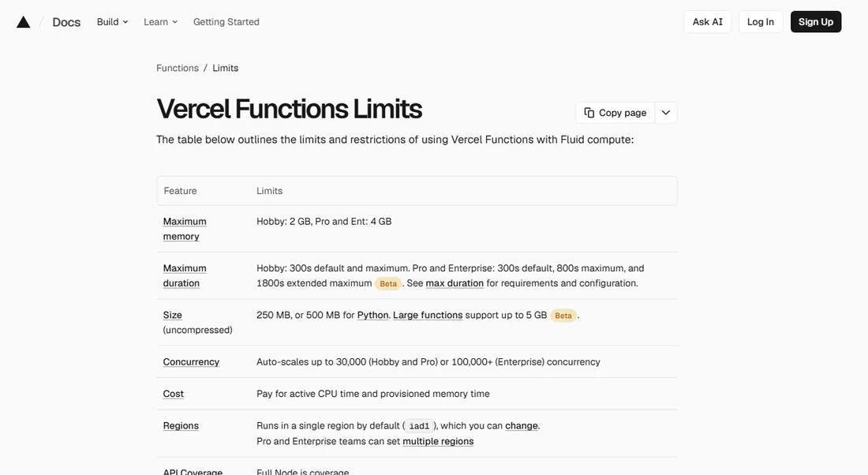Image resolution: width=868 pixels, height=475 pixels.
Task: Click the Beta badge in Maximum duration row
Action: 388,283
